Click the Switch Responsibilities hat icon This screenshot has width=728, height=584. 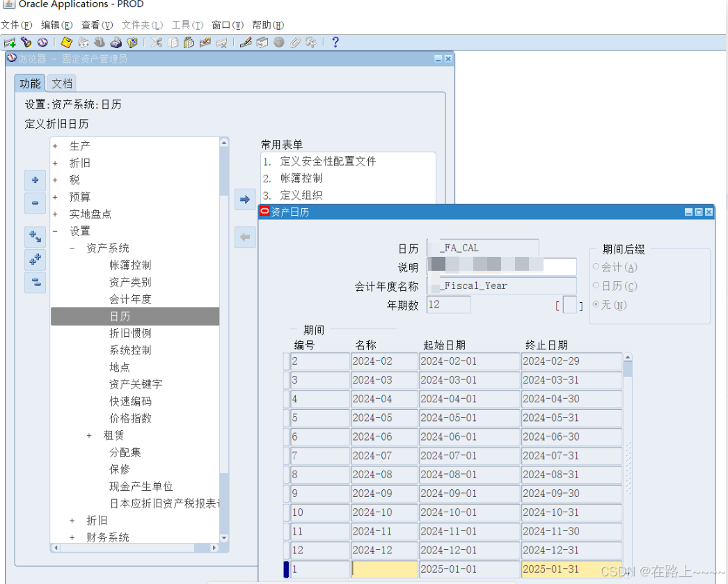coord(100,42)
